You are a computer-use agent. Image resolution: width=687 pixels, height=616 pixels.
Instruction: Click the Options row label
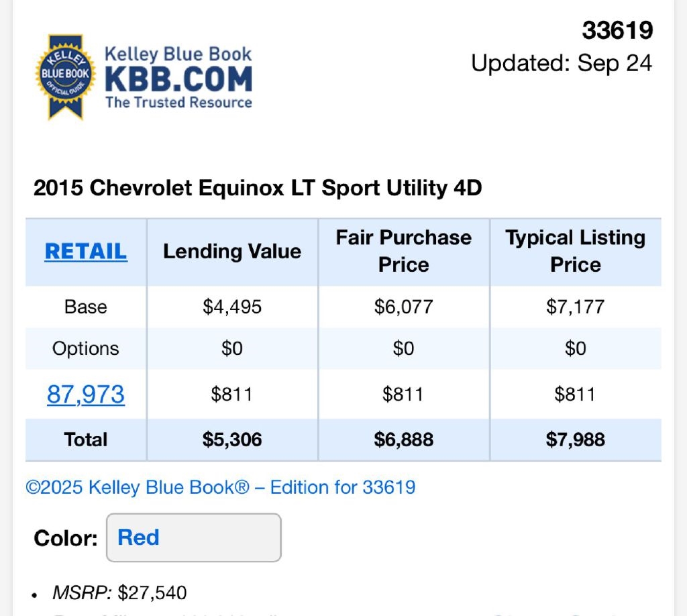86,348
